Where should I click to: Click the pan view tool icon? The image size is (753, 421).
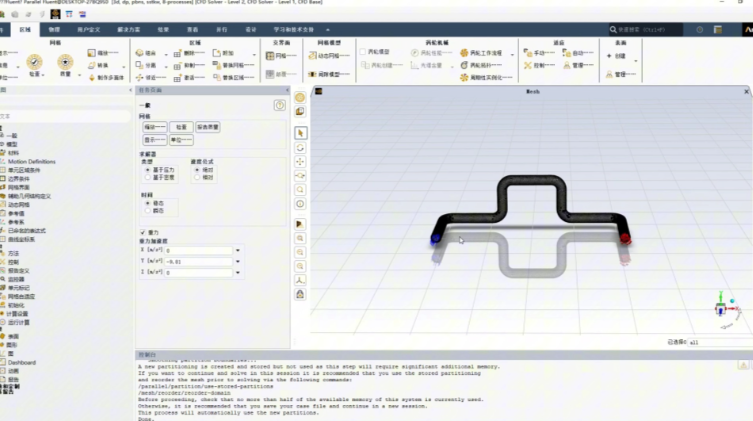pos(300,161)
